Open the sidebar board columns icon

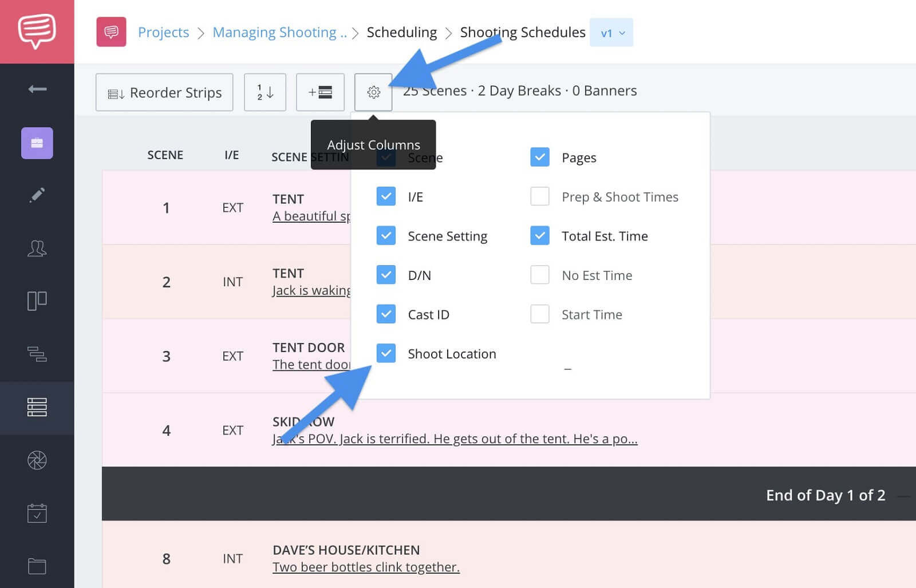(37, 301)
